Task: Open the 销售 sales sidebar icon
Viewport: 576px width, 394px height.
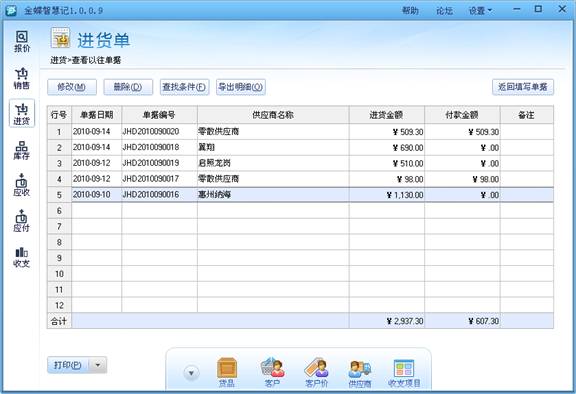Action: pyautogui.click(x=22, y=78)
